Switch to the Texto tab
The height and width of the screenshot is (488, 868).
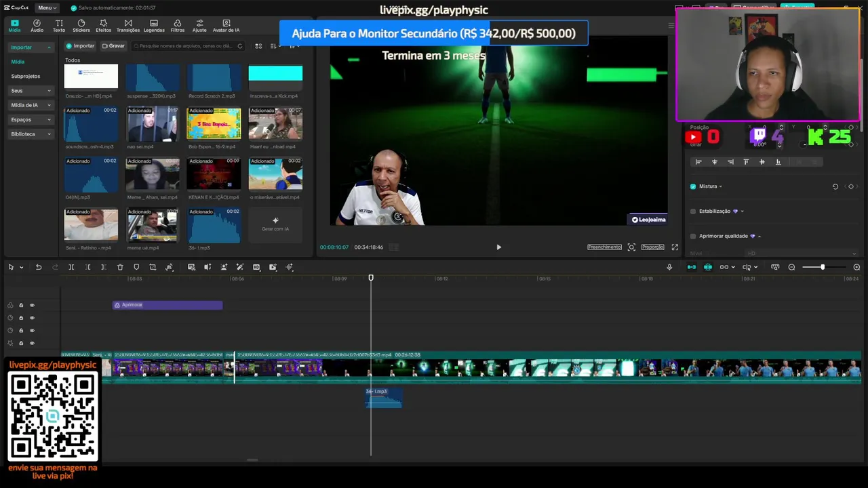point(59,26)
